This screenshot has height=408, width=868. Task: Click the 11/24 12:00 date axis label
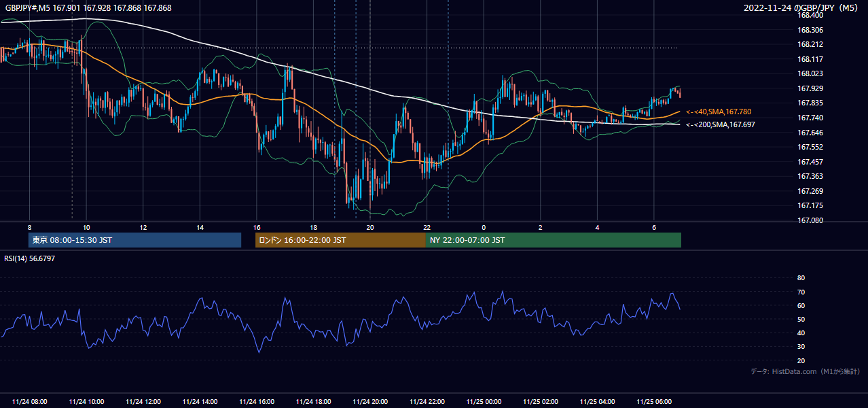pos(143,402)
